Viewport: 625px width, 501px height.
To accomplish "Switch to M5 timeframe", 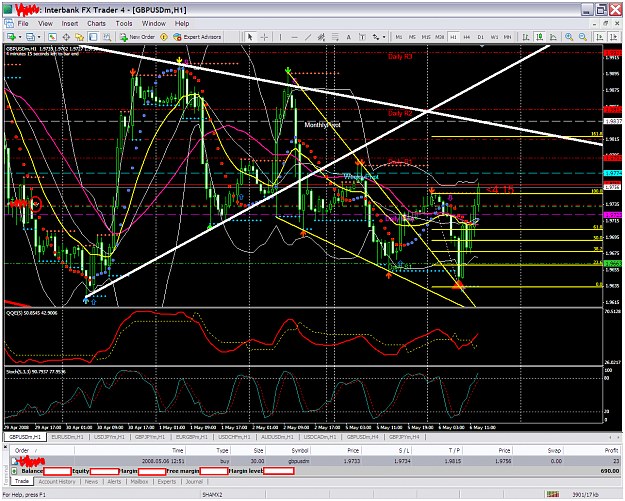I will (412, 37).
